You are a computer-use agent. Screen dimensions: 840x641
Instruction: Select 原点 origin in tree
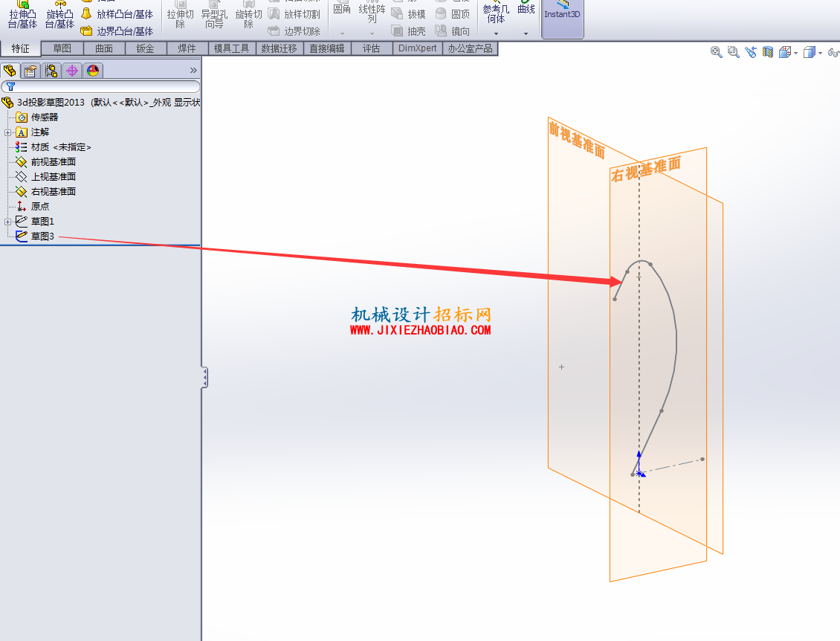[x=33, y=206]
